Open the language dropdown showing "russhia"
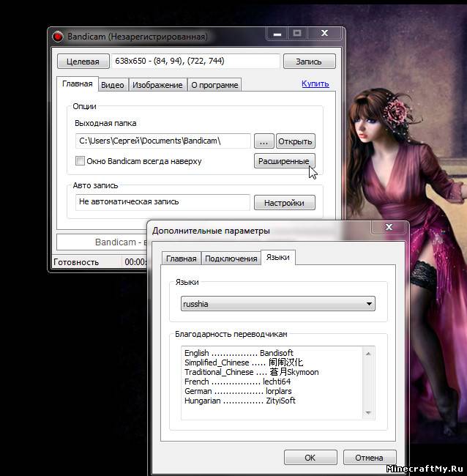Screen dimensions: 467x476 [x=277, y=303]
